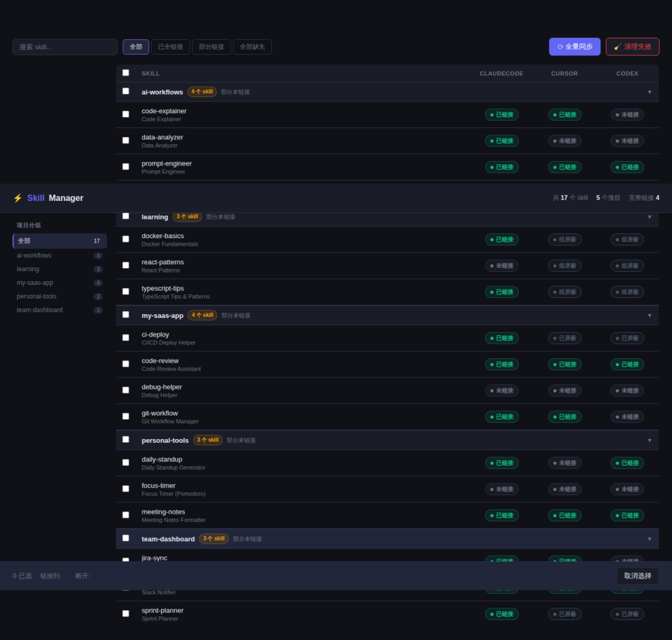Check the select-all checkbox in table header
672x640 pixels.
point(126,73)
